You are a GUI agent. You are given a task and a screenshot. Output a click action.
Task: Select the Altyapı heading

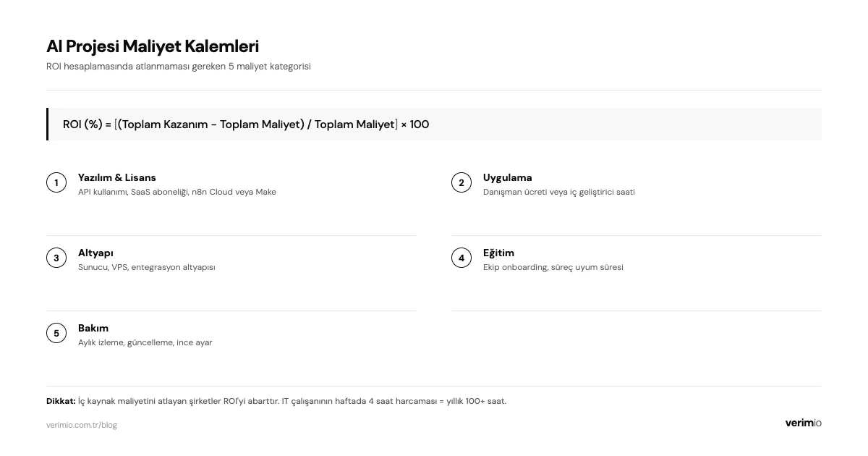point(95,253)
